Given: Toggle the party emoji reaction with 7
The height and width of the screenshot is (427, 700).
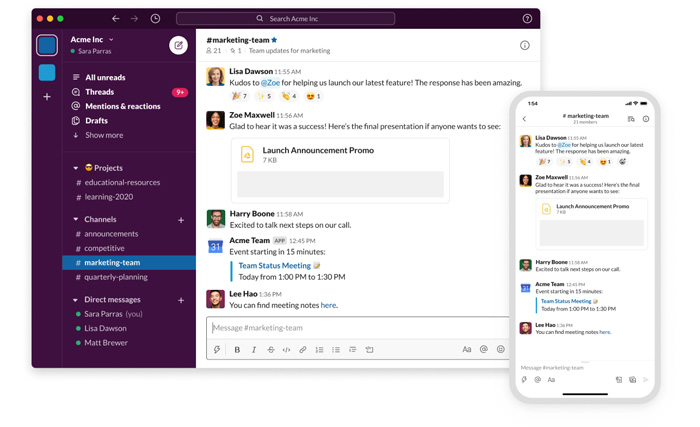Looking at the screenshot, I should pos(239,97).
